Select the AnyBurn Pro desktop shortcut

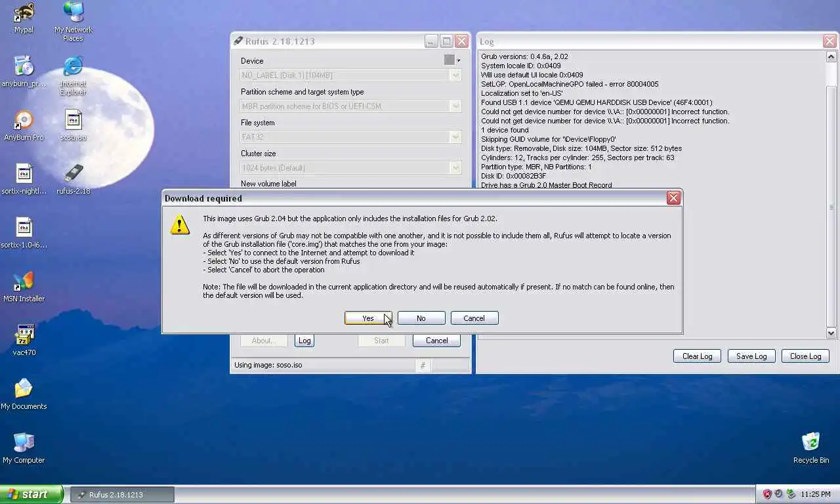pyautogui.click(x=24, y=125)
